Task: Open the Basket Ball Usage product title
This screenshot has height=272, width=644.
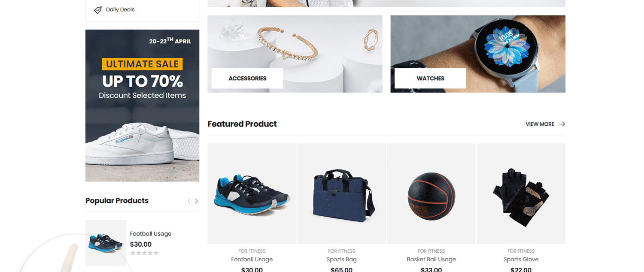Action: click(x=431, y=259)
